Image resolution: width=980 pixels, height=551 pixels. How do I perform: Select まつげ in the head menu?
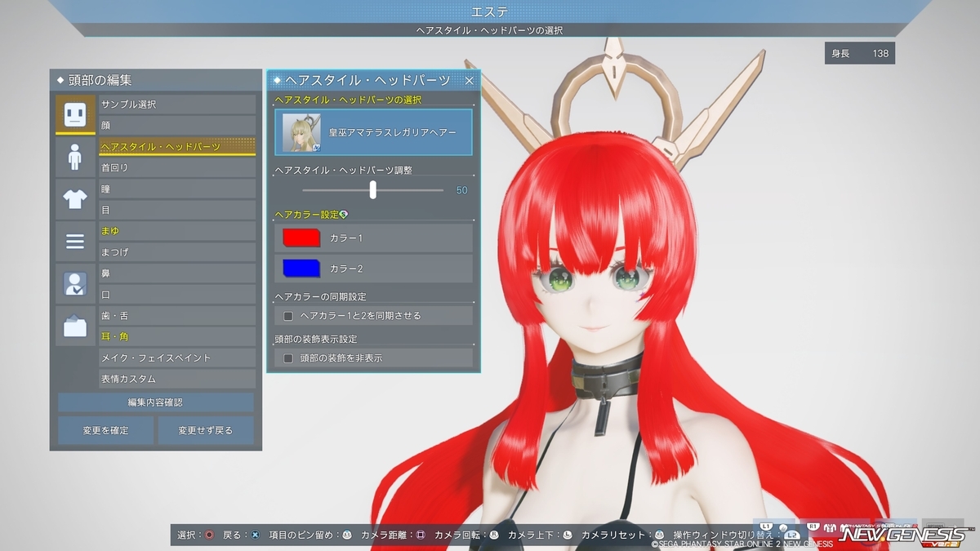tap(177, 252)
